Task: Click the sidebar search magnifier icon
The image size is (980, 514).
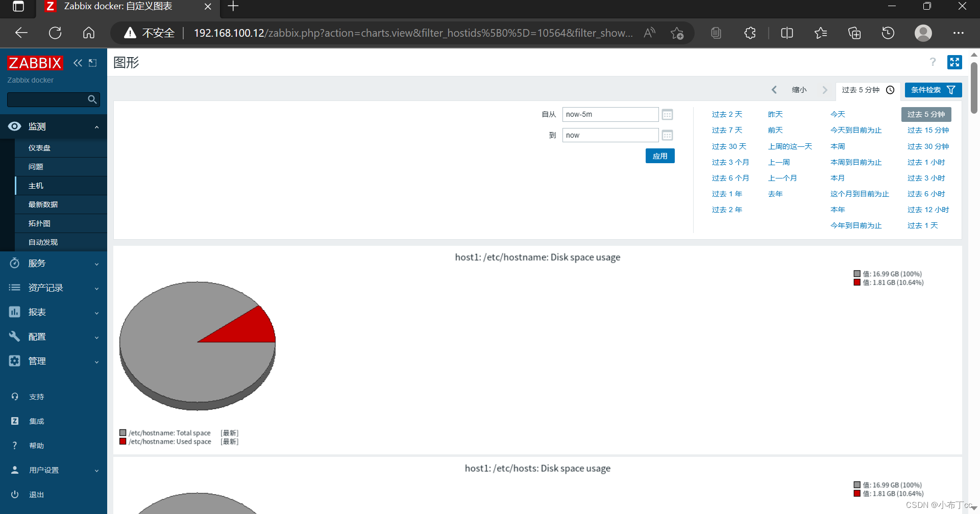Action: 92,99
